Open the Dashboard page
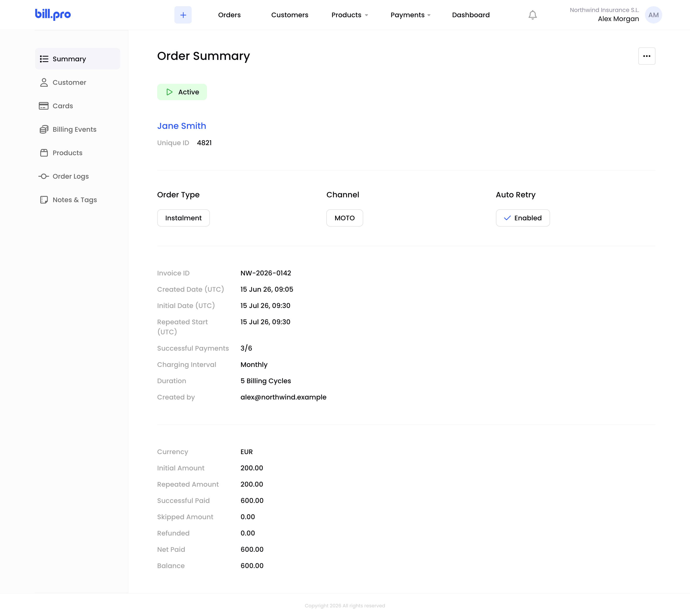Viewport: 690px width, 616px height. pos(471,15)
